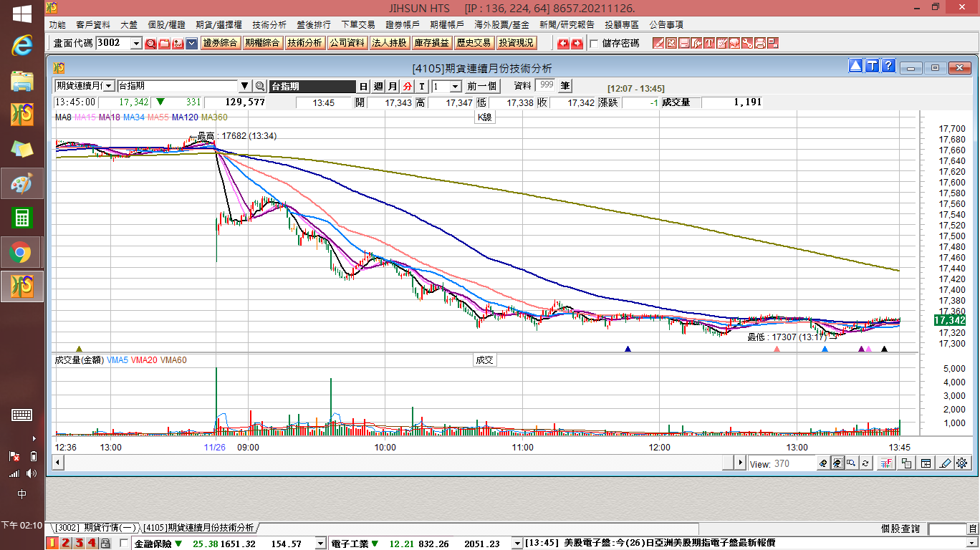Click the chart scrollbar right arrow

point(741,463)
